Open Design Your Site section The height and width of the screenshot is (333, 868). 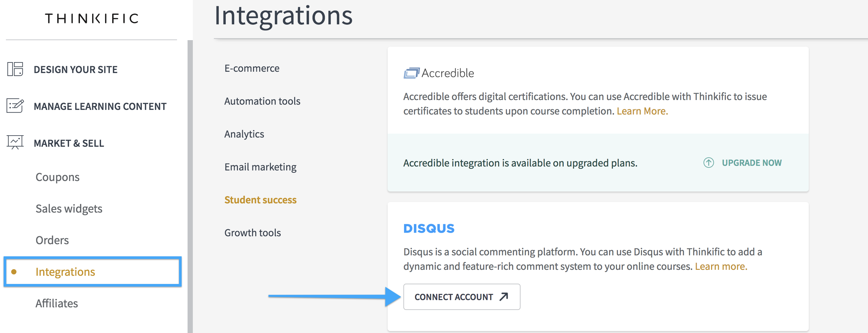(x=75, y=69)
